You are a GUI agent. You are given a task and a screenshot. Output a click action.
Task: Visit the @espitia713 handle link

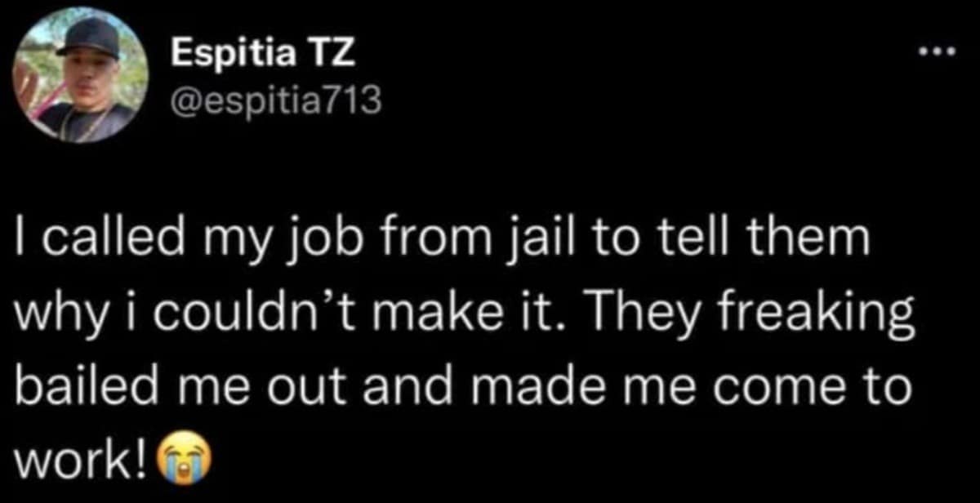click(275, 104)
